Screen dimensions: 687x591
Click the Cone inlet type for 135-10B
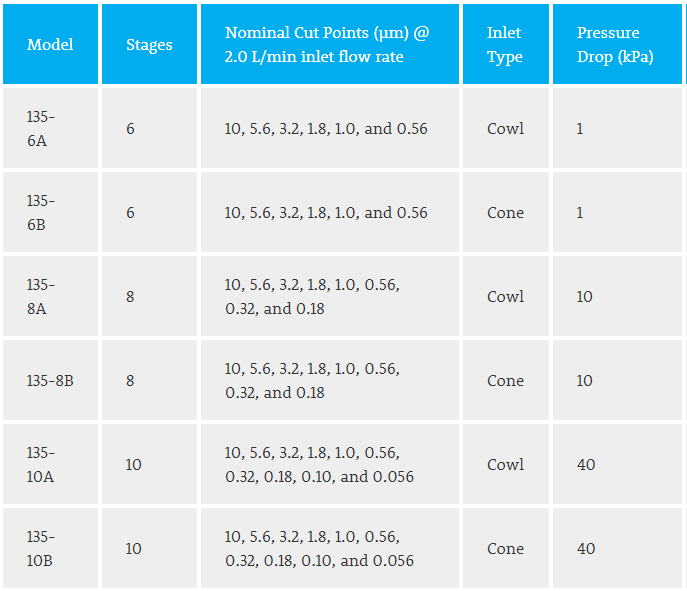coord(505,549)
